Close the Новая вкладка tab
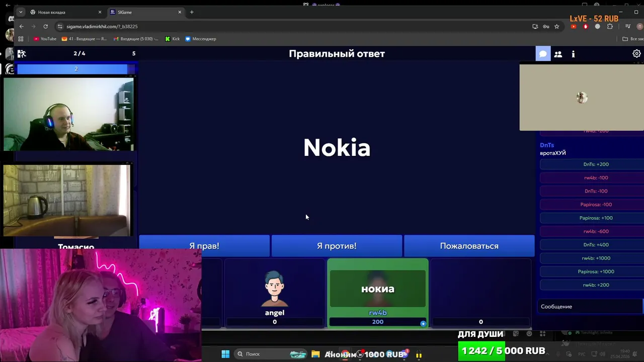The height and width of the screenshot is (362, 644). (100, 12)
